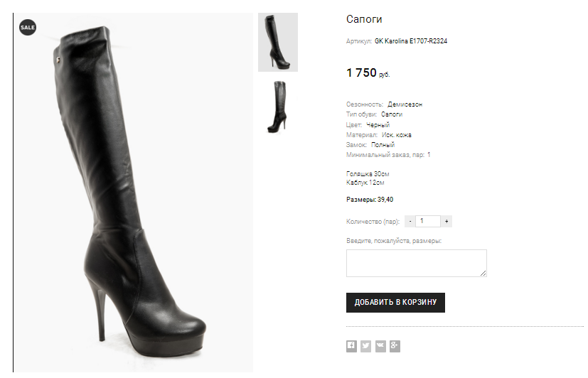Image resolution: width=588 pixels, height=378 pixels.
Task: Open the large boot product image
Action: coord(135,192)
